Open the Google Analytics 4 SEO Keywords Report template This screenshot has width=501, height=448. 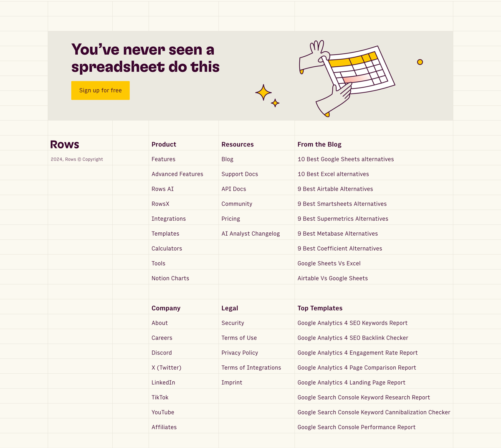tap(352, 323)
